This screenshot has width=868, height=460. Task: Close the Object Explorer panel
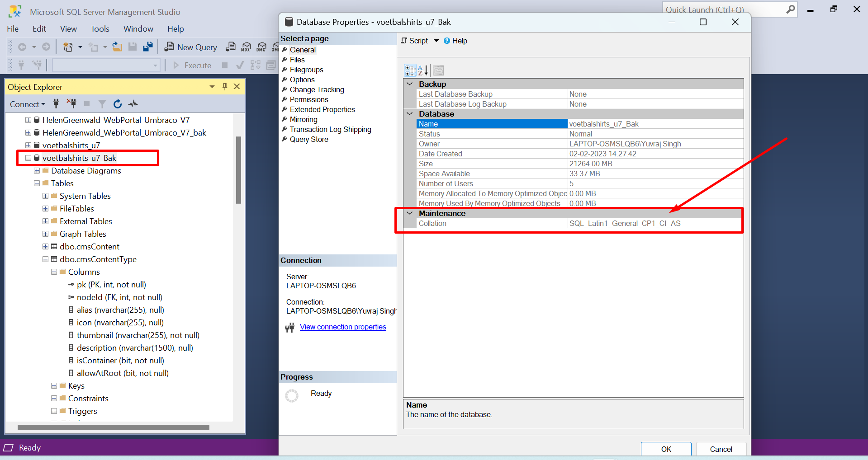pyautogui.click(x=237, y=87)
